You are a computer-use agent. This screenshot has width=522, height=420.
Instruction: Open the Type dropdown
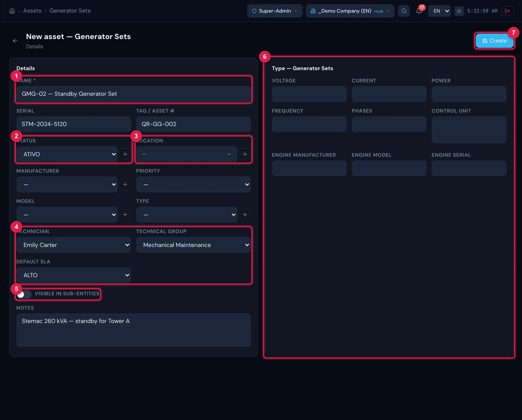point(187,215)
